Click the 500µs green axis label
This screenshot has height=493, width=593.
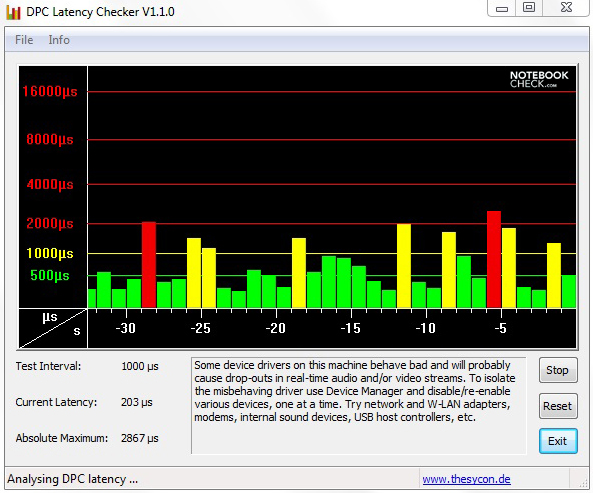coord(50,275)
